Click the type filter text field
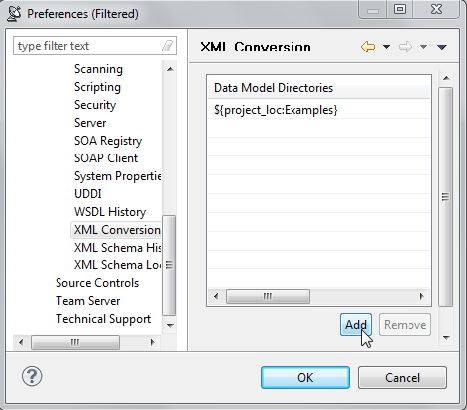Image resolution: width=467 pixels, height=410 pixels. (x=88, y=46)
